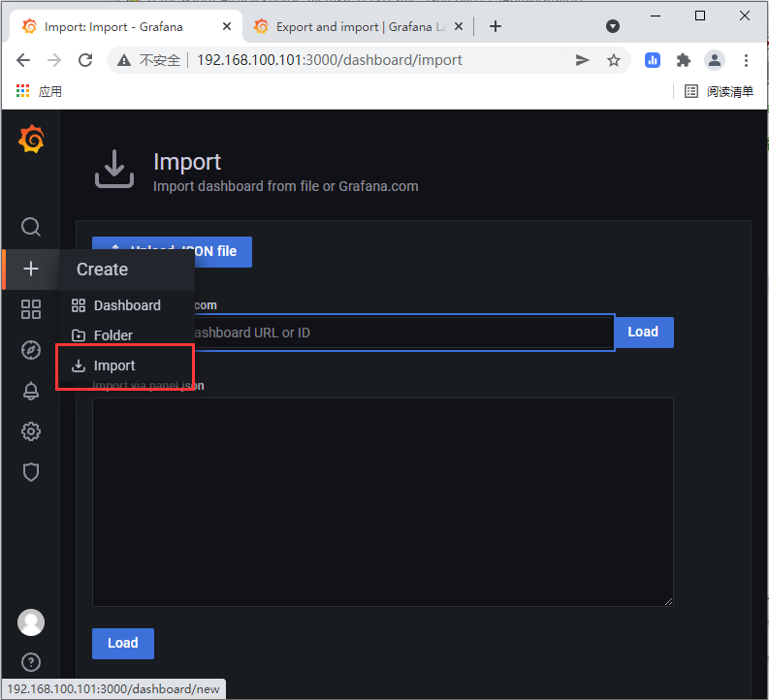Image resolution: width=769 pixels, height=700 pixels.
Task: Go forward in browser history
Action: (x=54, y=60)
